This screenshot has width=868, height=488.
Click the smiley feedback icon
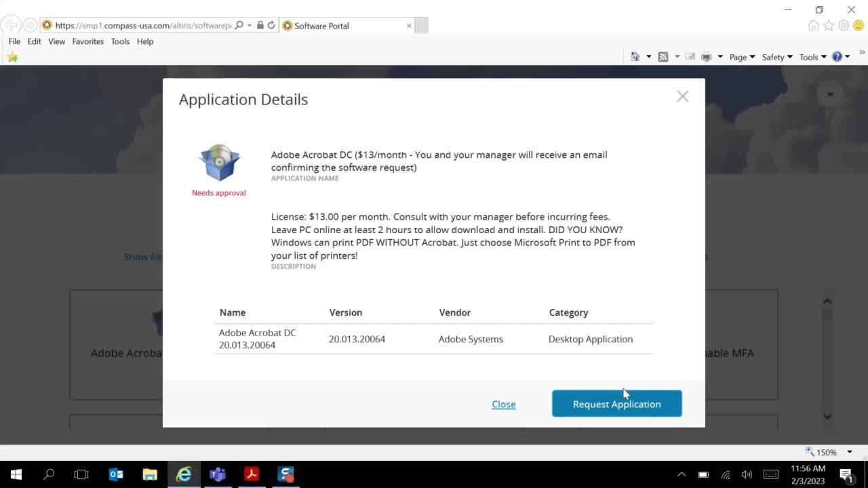tap(858, 26)
